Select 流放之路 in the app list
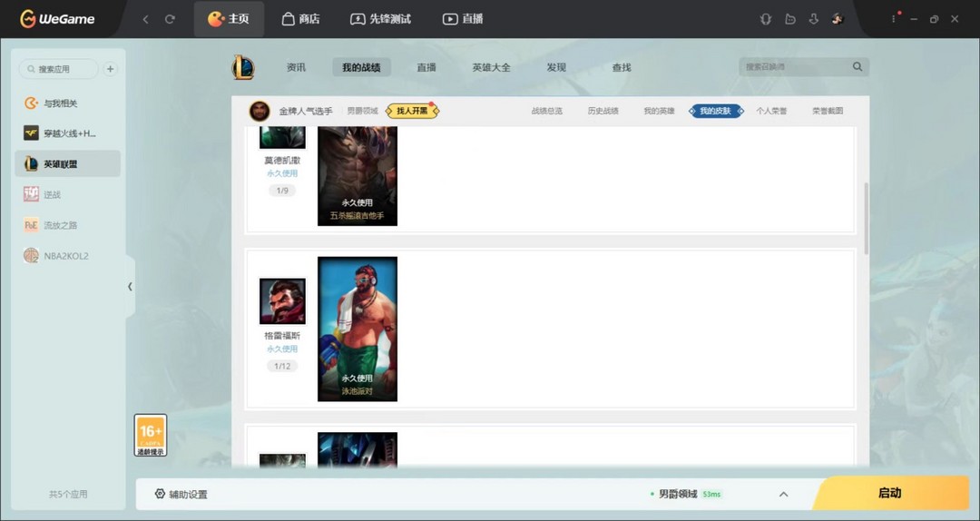 pyautogui.click(x=67, y=225)
